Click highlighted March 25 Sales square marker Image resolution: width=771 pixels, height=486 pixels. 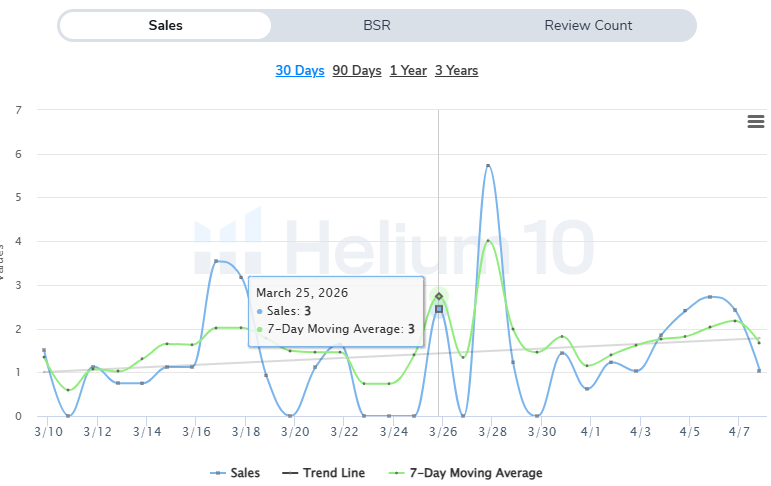(x=439, y=309)
